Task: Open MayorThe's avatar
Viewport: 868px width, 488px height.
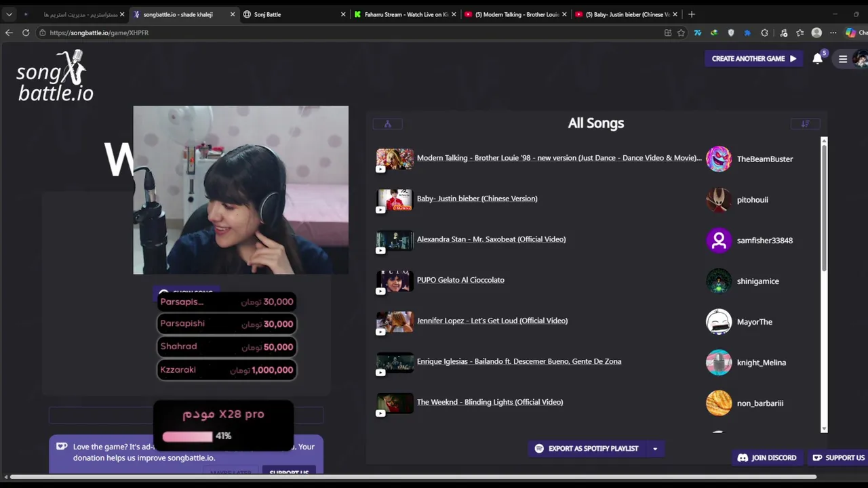Action: click(719, 321)
